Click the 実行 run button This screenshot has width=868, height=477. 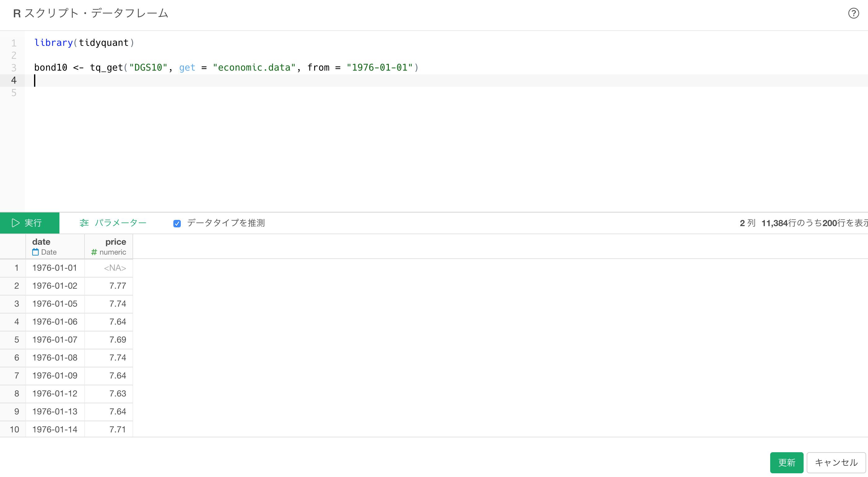pos(30,223)
